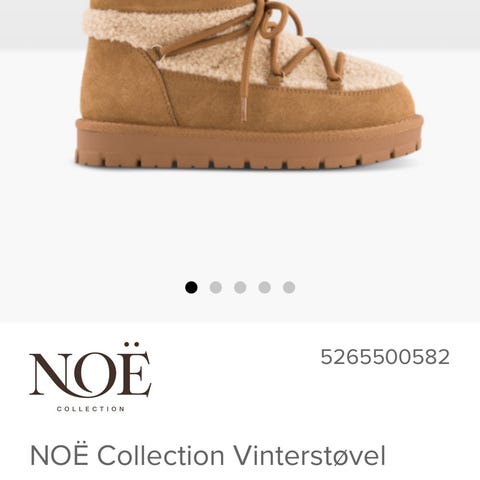Select product number 5265500582
Screen dimensions: 480x480
[x=385, y=357]
